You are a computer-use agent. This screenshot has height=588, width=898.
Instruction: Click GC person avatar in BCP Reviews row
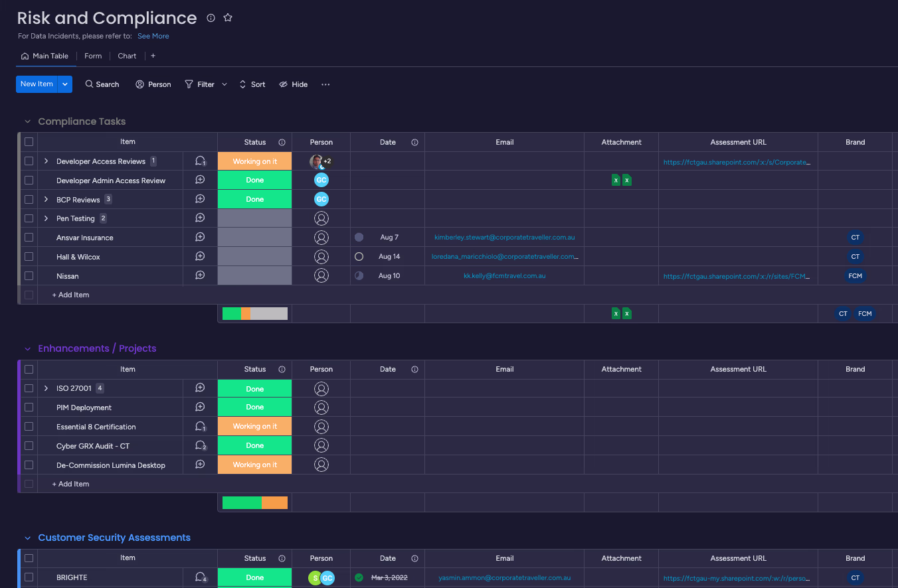321,199
